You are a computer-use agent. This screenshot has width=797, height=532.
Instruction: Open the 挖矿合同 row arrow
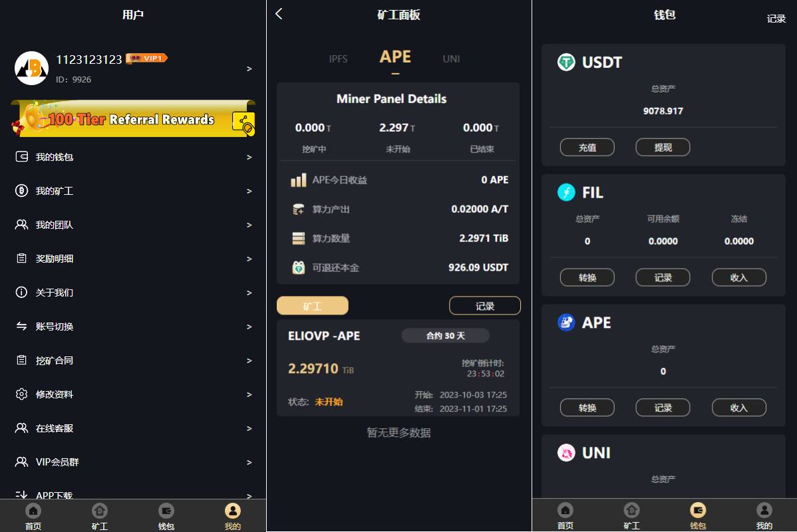249,360
